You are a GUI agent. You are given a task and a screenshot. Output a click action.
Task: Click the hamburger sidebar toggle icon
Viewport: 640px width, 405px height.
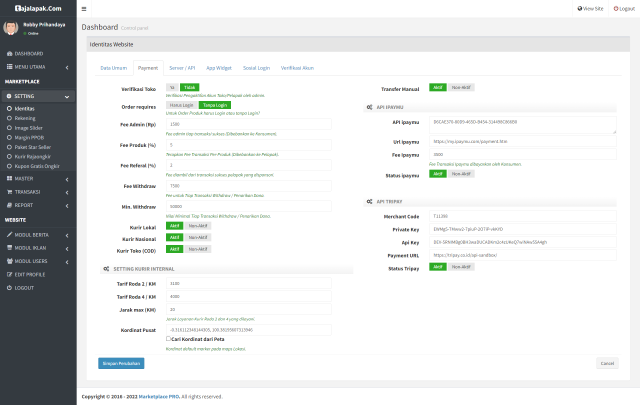pyautogui.click(x=83, y=7)
